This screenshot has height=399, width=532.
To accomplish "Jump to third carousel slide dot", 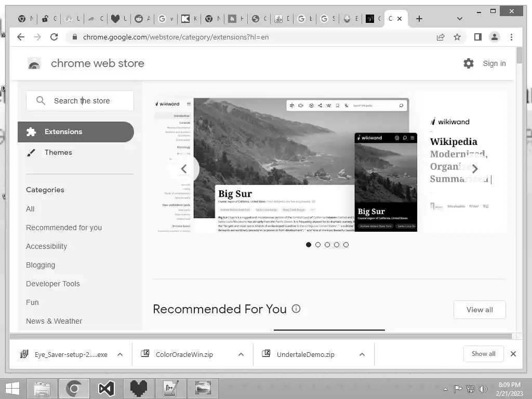I will pos(327,245).
